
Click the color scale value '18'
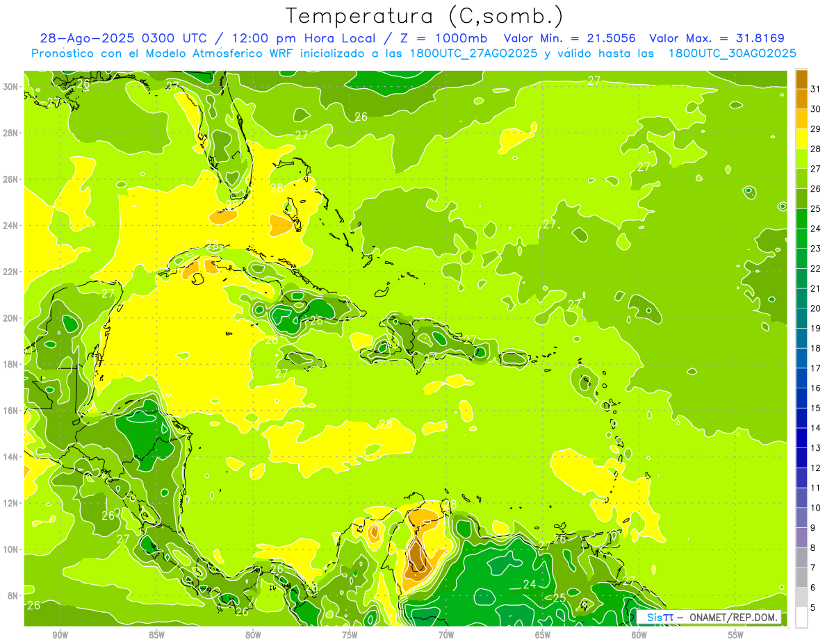[816, 349]
